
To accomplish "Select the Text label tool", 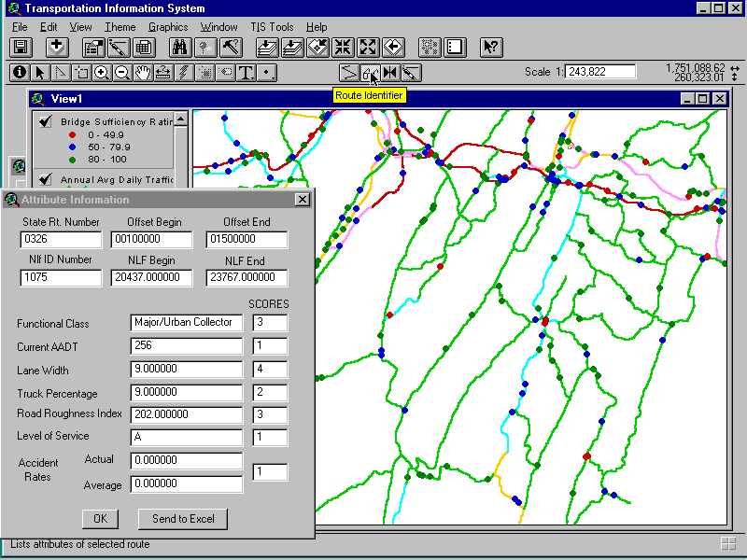I will pos(246,73).
